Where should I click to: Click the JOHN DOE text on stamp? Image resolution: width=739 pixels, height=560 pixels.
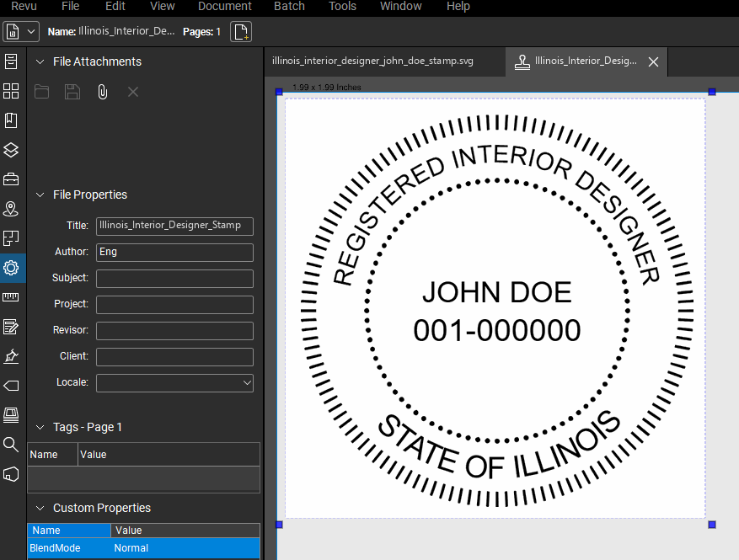(x=497, y=292)
